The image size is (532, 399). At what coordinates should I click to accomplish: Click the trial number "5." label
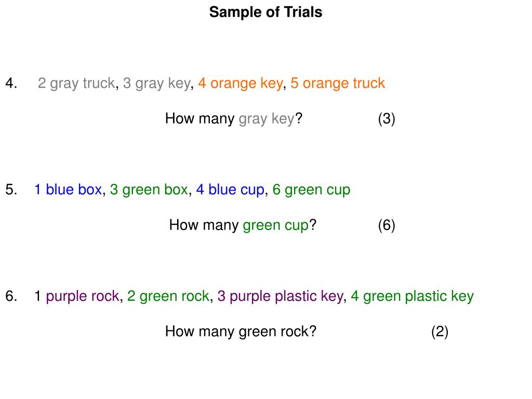[11, 190]
